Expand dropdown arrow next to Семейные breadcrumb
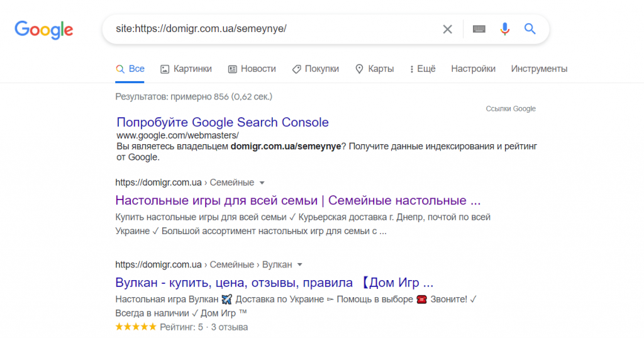 pyautogui.click(x=262, y=183)
